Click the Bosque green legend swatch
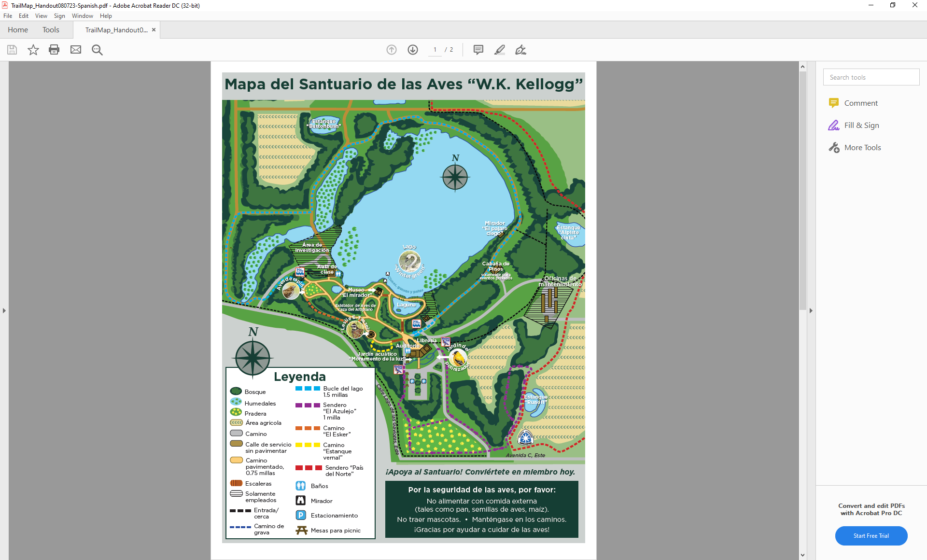927x560 pixels. [236, 391]
